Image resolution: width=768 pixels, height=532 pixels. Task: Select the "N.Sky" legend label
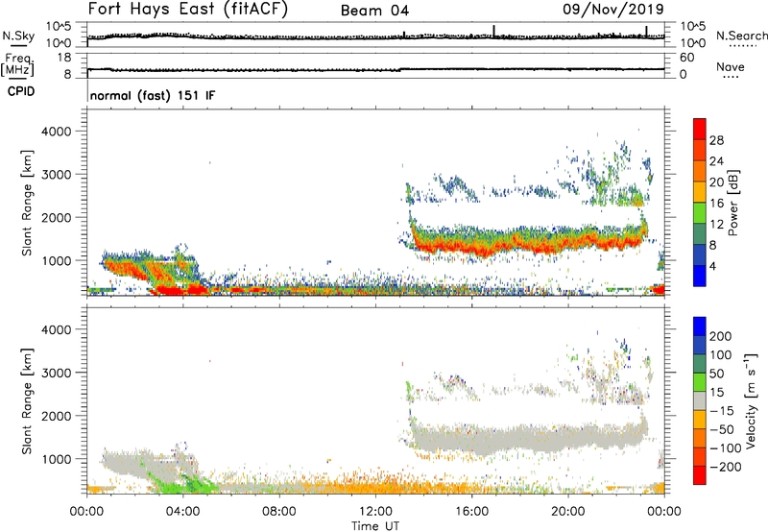(x=18, y=36)
